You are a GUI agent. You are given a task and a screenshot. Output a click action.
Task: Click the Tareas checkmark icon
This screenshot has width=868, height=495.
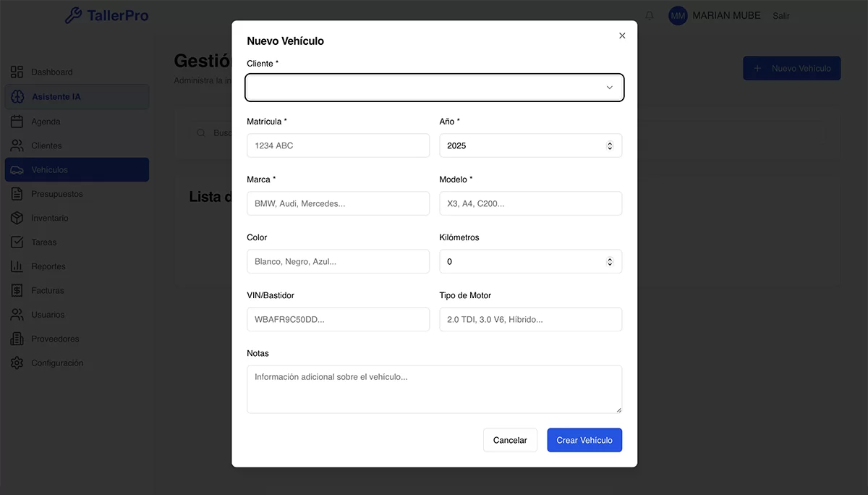coord(17,242)
